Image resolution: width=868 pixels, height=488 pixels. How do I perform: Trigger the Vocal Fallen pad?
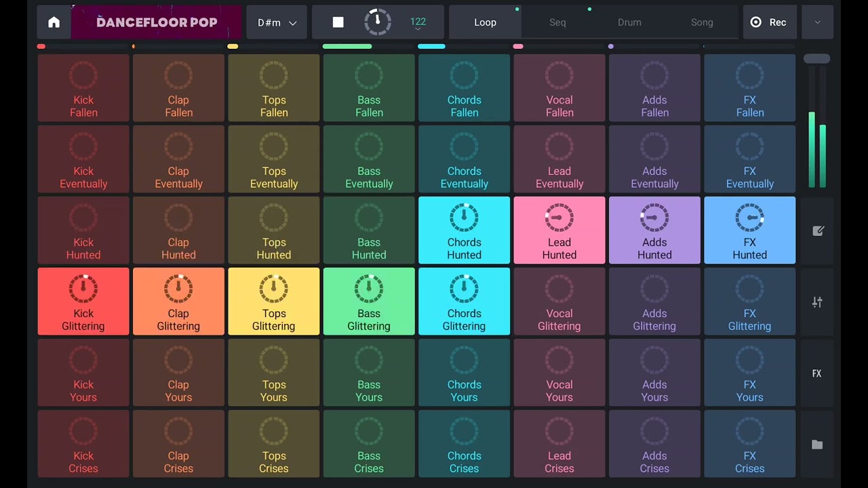click(559, 88)
